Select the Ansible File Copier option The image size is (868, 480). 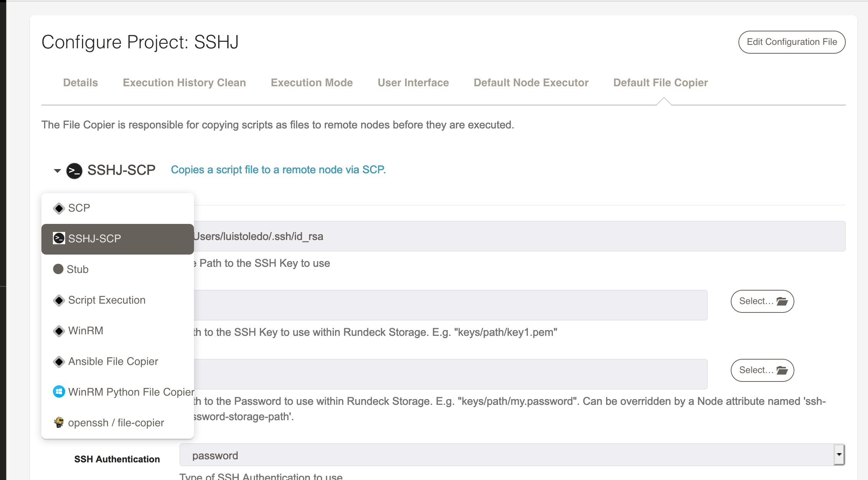tap(113, 361)
